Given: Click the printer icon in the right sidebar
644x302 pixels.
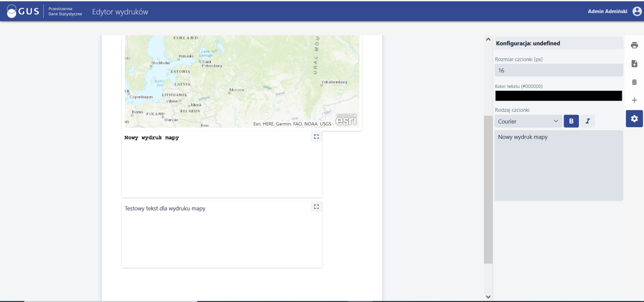Looking at the screenshot, I should (x=634, y=45).
